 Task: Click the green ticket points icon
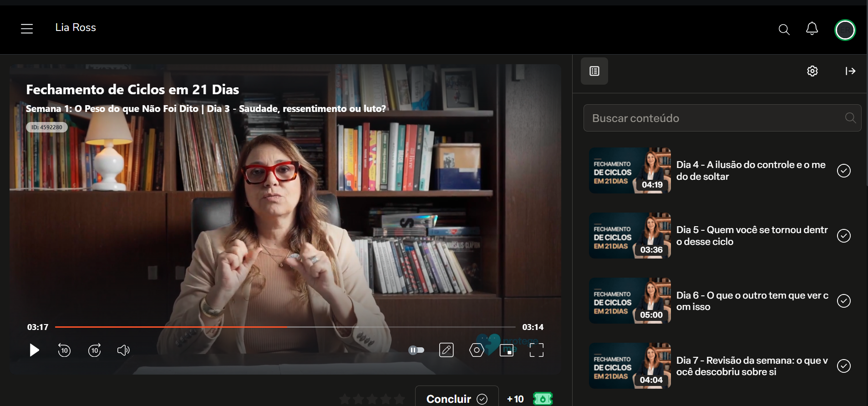[x=543, y=399]
